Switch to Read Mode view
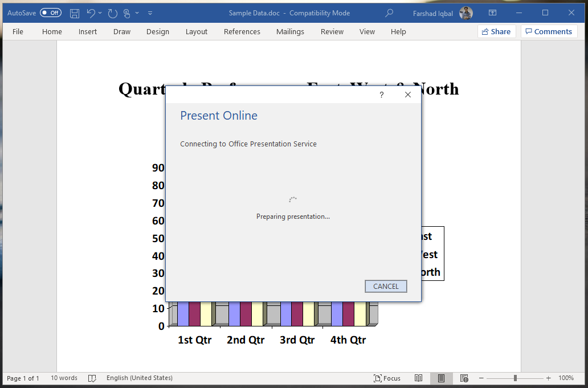Image resolution: width=588 pixels, height=388 pixels. point(418,378)
